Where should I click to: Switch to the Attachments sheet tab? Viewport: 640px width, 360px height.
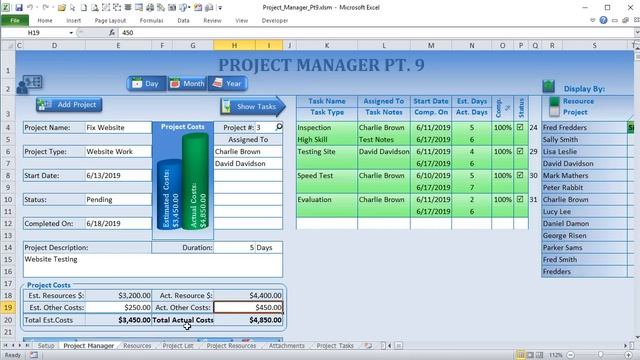[x=287, y=346]
